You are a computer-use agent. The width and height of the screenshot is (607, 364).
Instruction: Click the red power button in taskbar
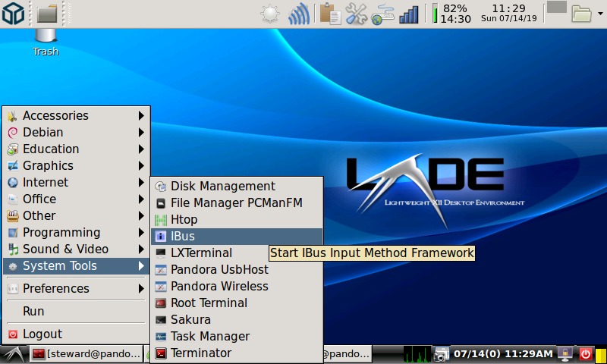tap(585, 354)
